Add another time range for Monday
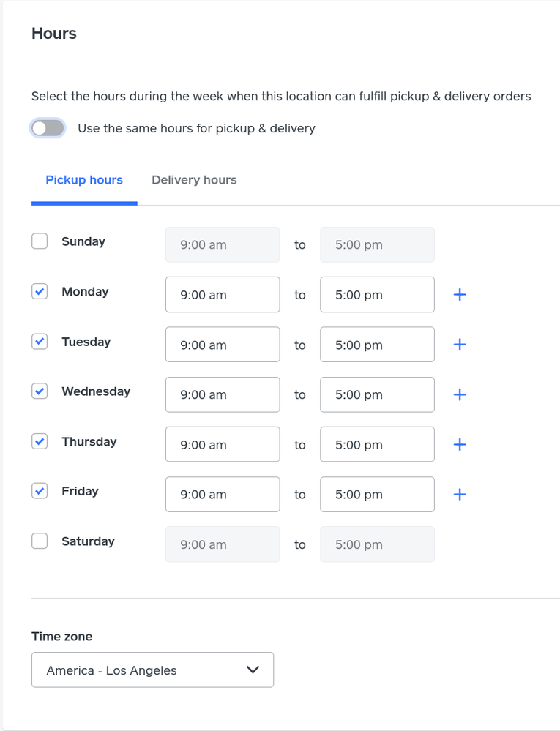The image size is (560, 731). 460,295
